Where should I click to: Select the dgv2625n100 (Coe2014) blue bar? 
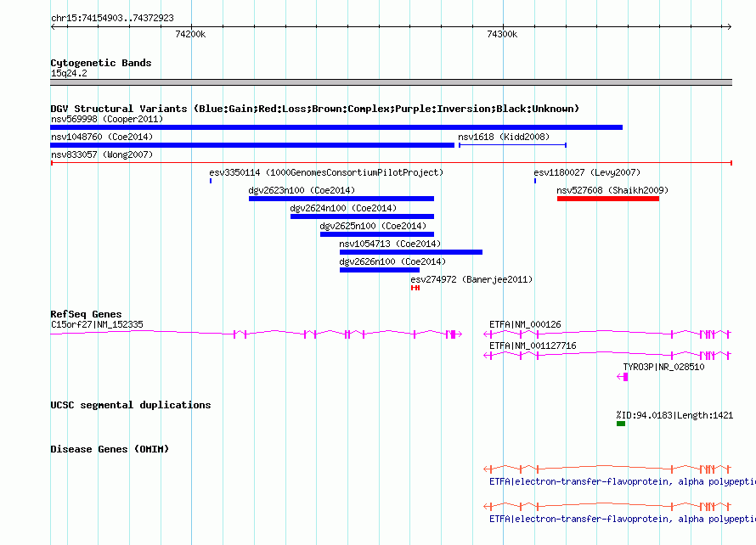tap(377, 234)
